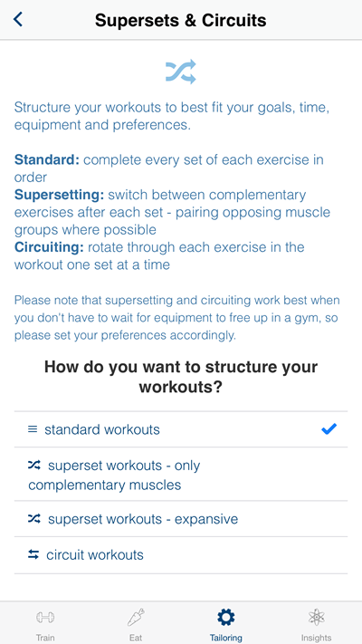Tap the Eat tab label

pos(136,638)
